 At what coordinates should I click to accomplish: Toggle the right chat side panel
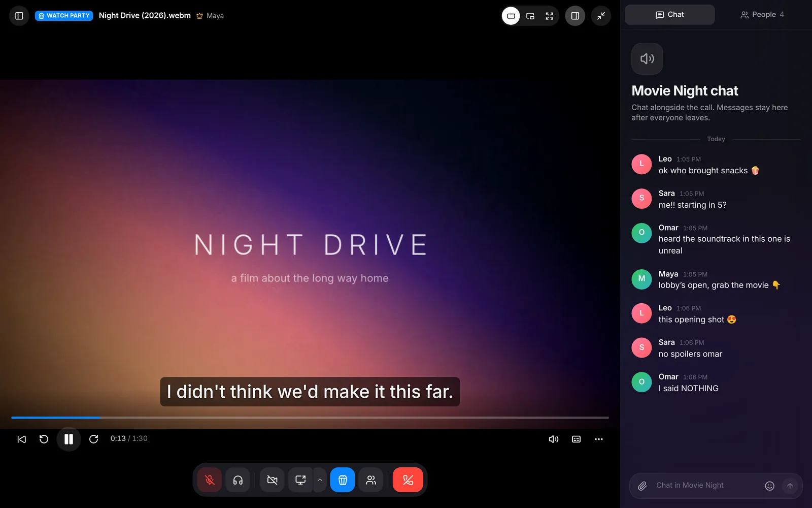point(575,16)
